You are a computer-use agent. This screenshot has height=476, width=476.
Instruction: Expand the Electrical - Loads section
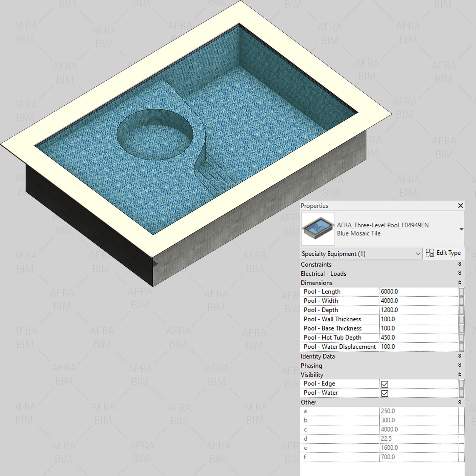(460, 273)
